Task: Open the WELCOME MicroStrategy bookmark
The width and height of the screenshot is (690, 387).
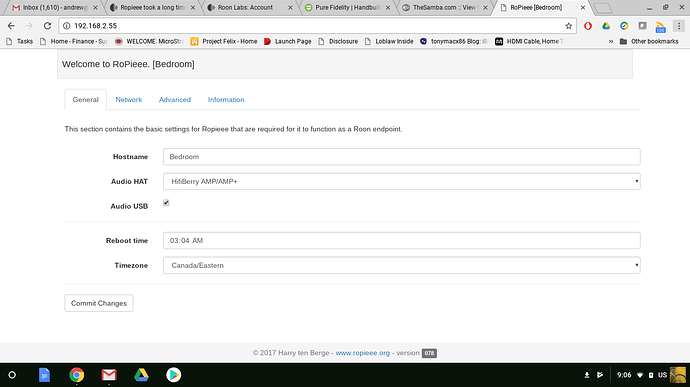Action: point(149,41)
